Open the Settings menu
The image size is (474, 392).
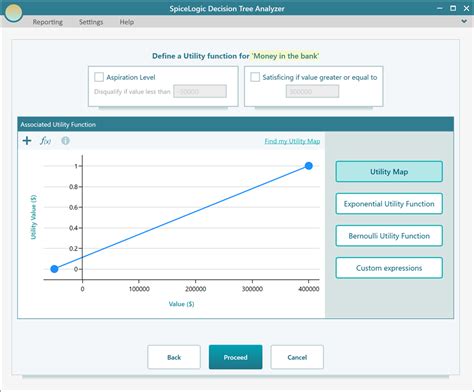tap(91, 22)
